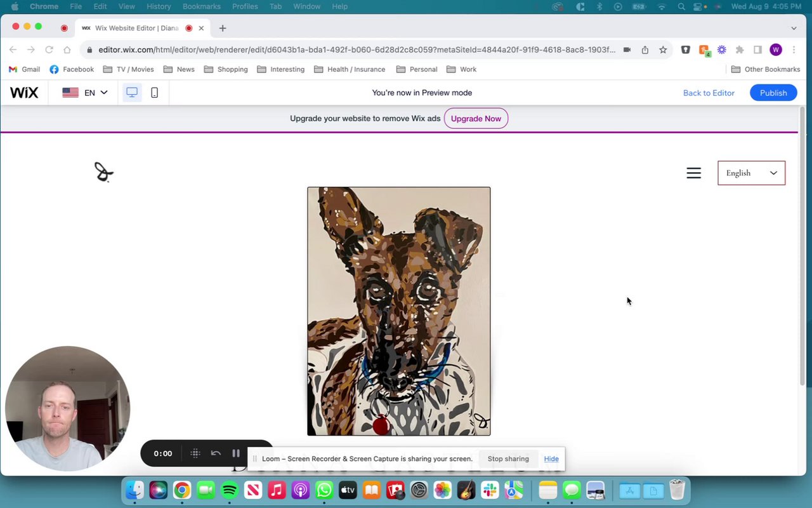
Task: Expand the English site language selector
Action: tap(751, 173)
